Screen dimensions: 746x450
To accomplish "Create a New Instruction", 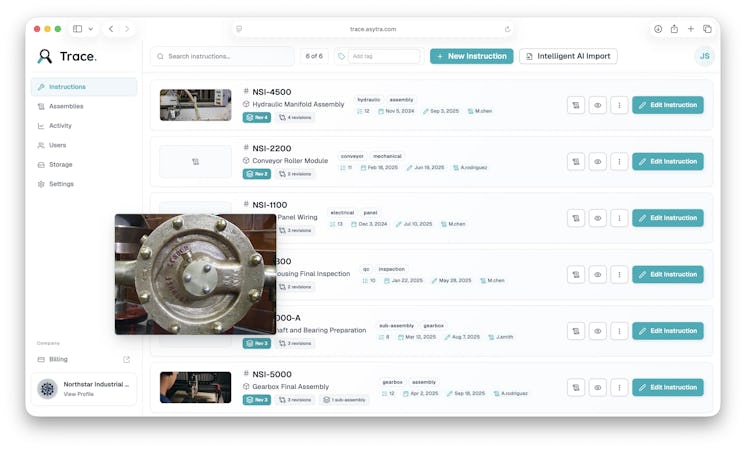I will point(471,56).
